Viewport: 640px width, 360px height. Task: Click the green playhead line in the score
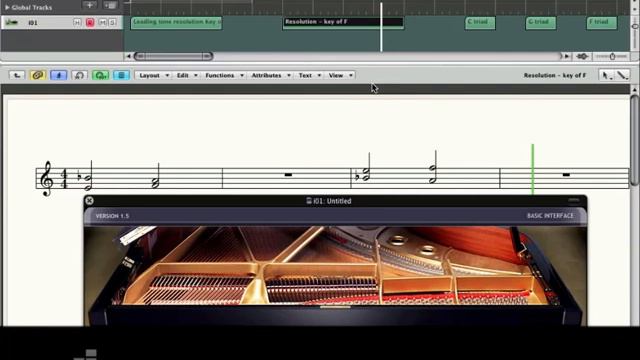(532, 169)
